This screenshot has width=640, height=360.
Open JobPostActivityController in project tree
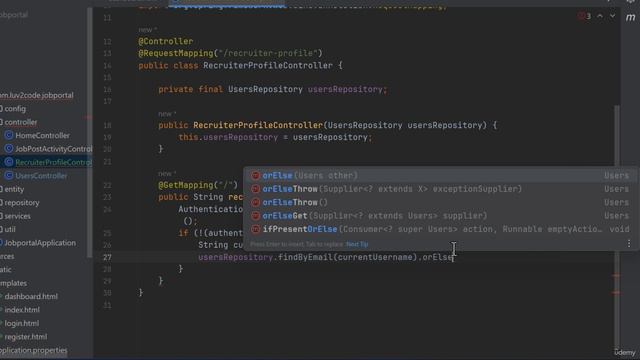(53, 149)
